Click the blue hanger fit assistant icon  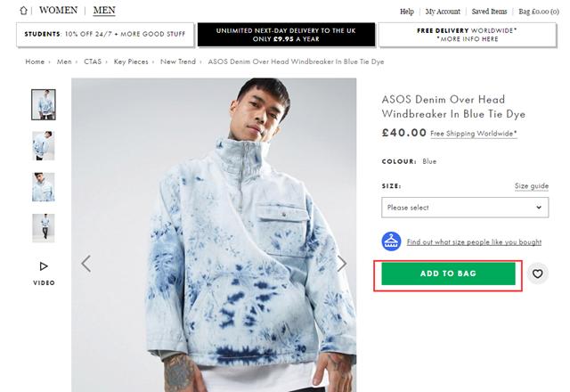(390, 241)
